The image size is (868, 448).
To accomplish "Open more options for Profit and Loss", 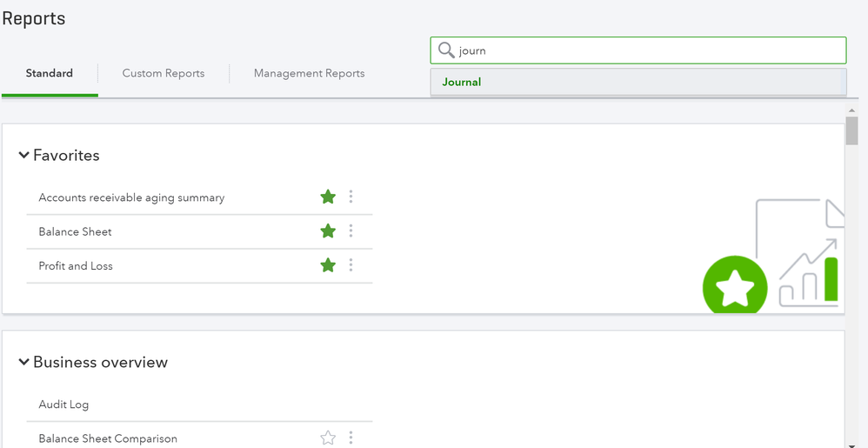I will tap(351, 265).
